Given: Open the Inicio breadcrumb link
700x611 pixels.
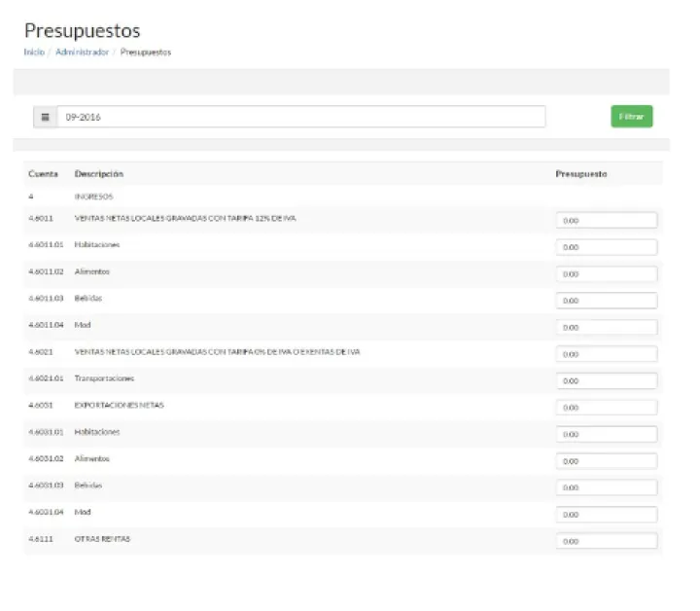Looking at the screenshot, I should (33, 53).
